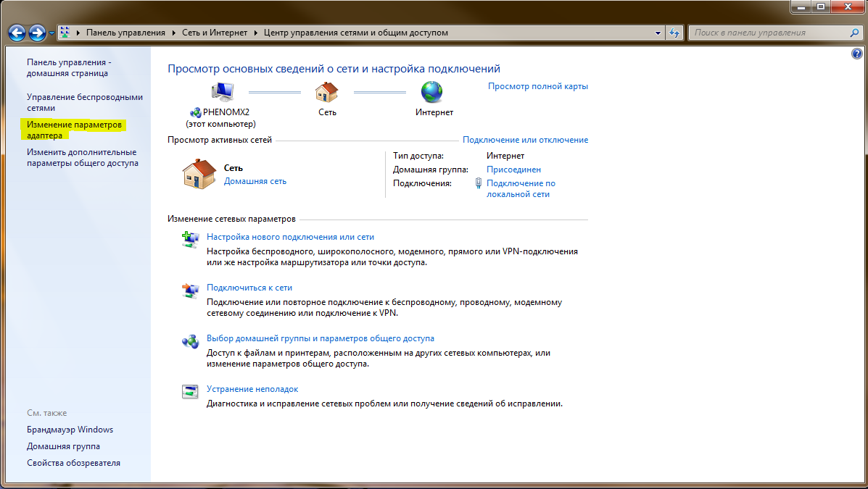Click the Internet globe icon
868x489 pixels.
[x=432, y=92]
